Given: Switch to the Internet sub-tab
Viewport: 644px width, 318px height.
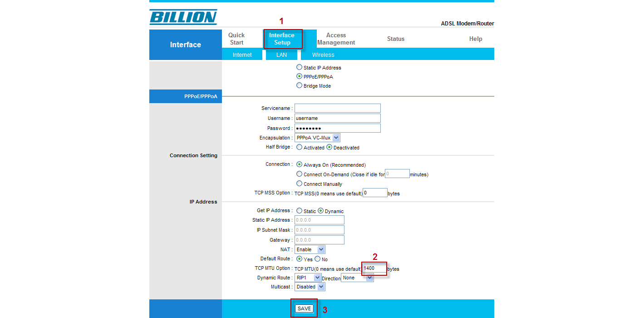Looking at the screenshot, I should 242,55.
